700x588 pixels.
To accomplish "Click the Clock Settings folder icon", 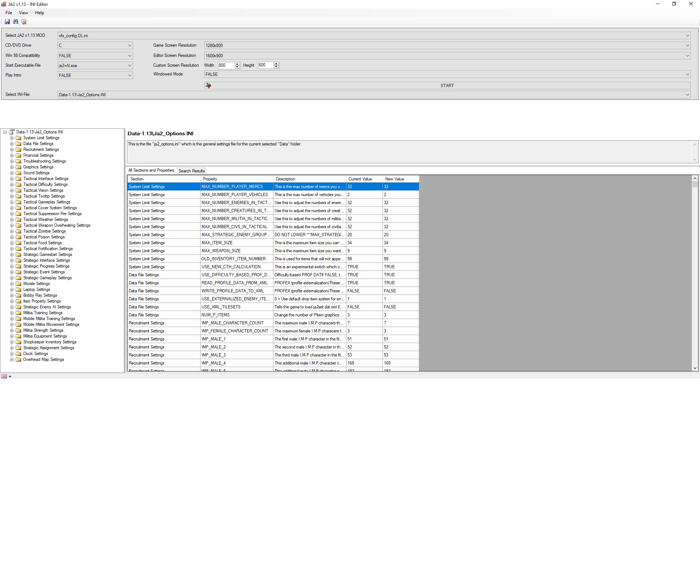I will pos(19,354).
